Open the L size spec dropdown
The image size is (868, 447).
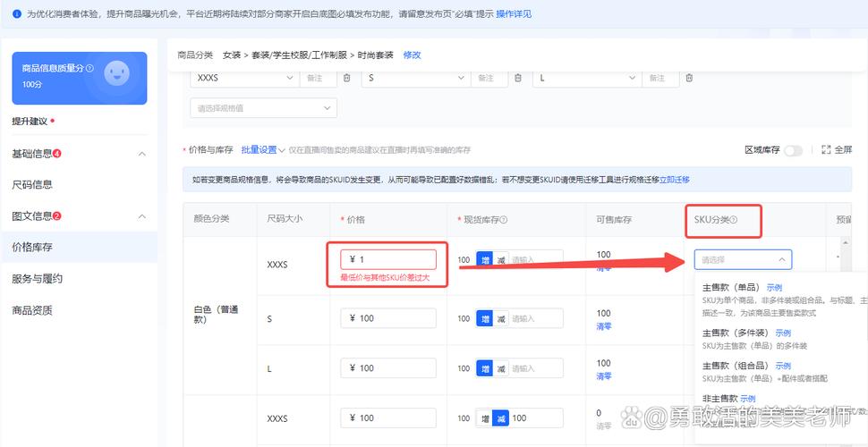(x=587, y=78)
